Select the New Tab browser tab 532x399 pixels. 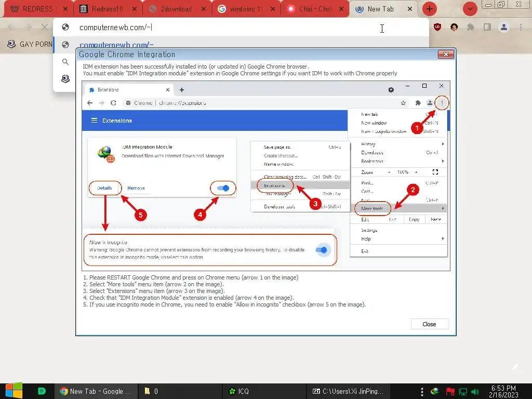(380, 9)
